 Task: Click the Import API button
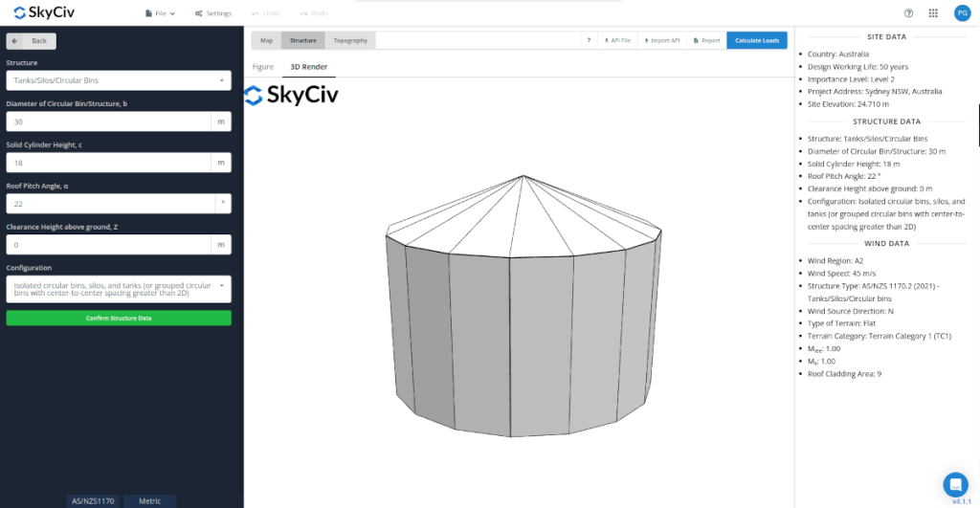pos(660,40)
